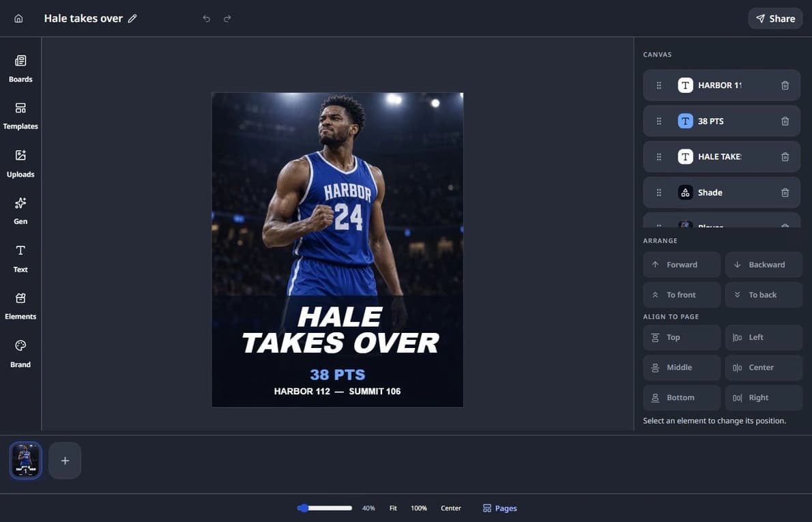The width and height of the screenshot is (812, 522).
Task: Click the project title Hale takes over
Action: pyautogui.click(x=83, y=18)
